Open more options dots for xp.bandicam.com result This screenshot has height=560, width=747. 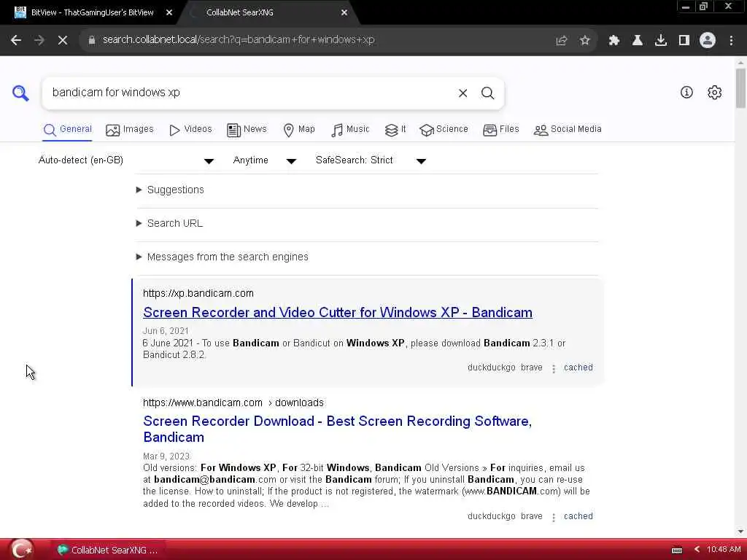coord(554,368)
